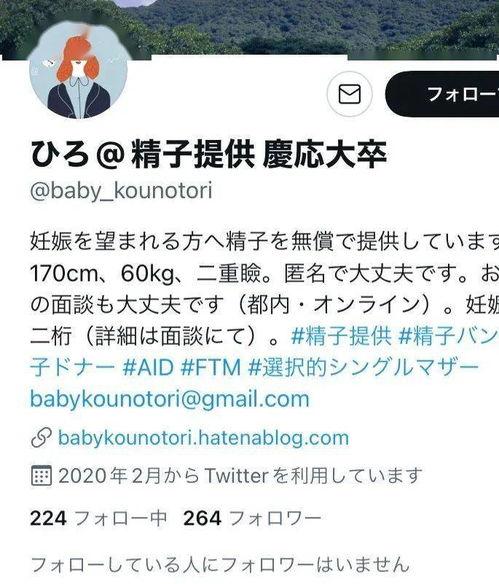Tap the Follow (フォロー) button
The width and height of the screenshot is (499, 584).
tap(442, 94)
